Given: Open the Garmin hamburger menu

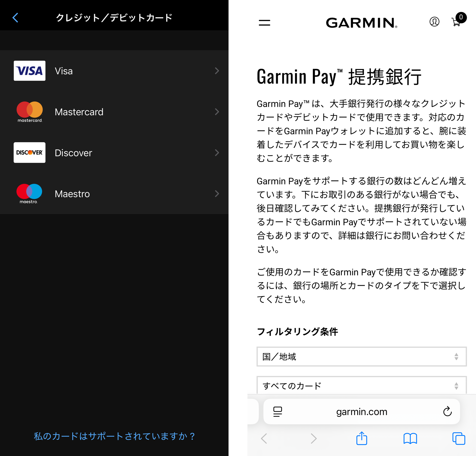Looking at the screenshot, I should [x=264, y=23].
